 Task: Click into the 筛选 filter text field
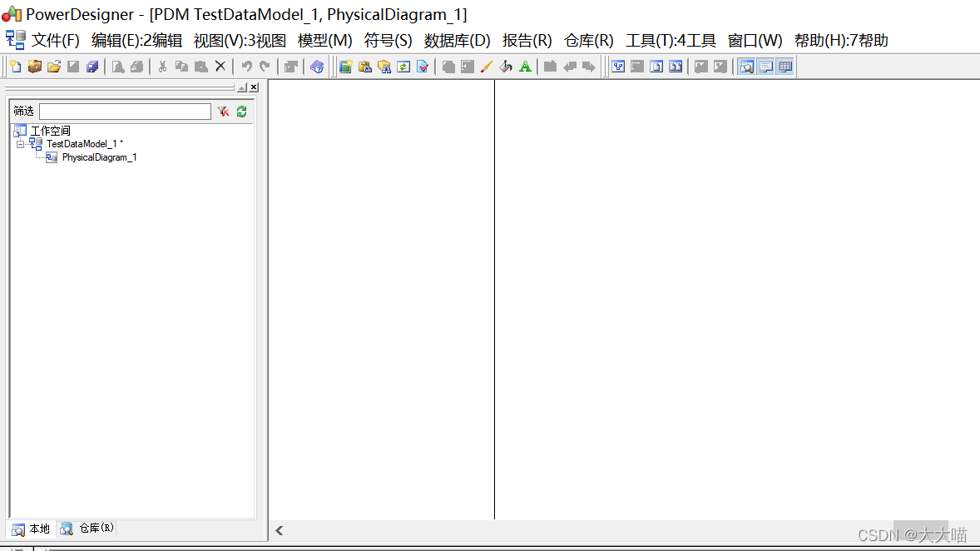coord(125,112)
